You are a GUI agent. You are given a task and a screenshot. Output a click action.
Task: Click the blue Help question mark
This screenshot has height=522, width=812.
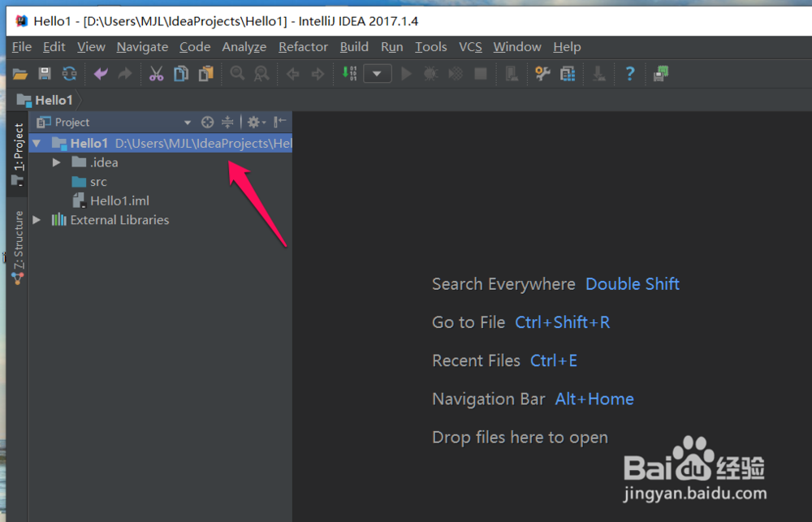[x=630, y=74]
